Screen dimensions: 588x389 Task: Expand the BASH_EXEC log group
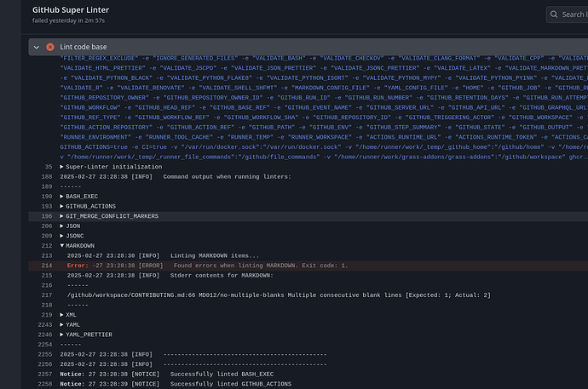click(x=78, y=196)
